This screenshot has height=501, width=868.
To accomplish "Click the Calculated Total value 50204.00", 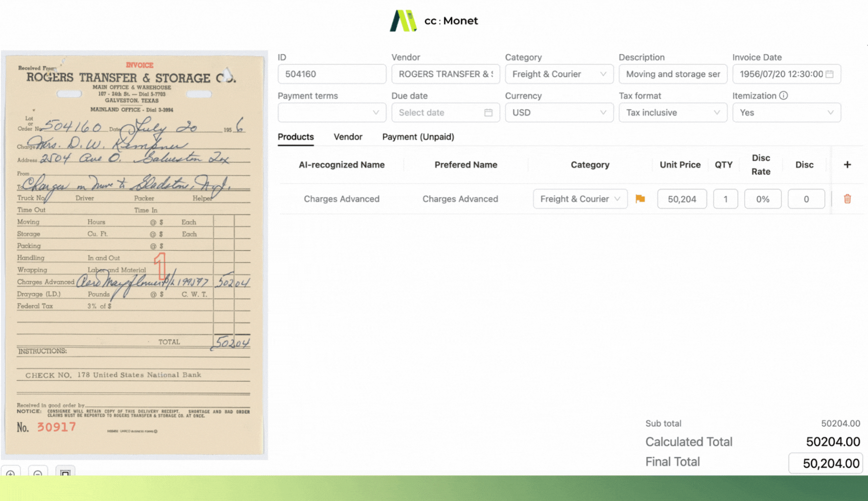I will 833,442.
